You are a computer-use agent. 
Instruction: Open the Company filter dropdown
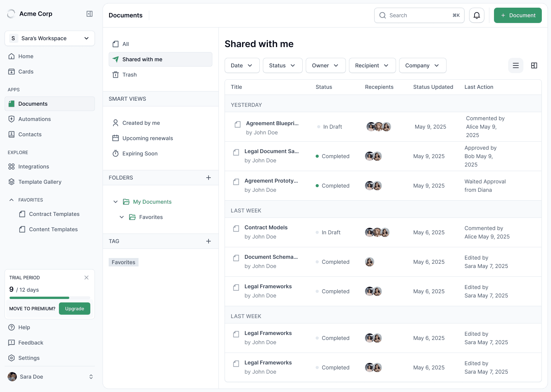pos(423,65)
